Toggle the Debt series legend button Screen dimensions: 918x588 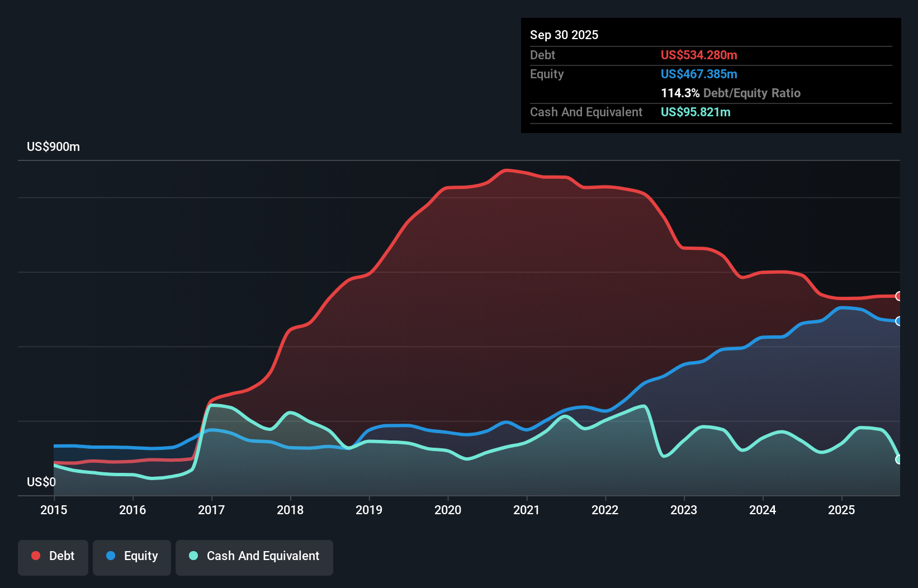coord(53,557)
